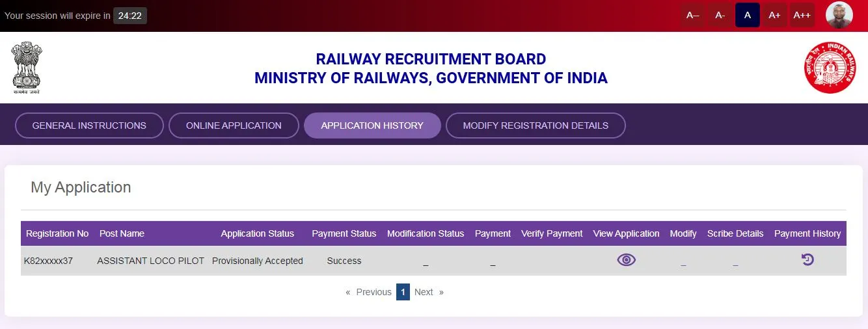Click the Verify Payment column header
The width and height of the screenshot is (868, 329).
(x=552, y=233)
